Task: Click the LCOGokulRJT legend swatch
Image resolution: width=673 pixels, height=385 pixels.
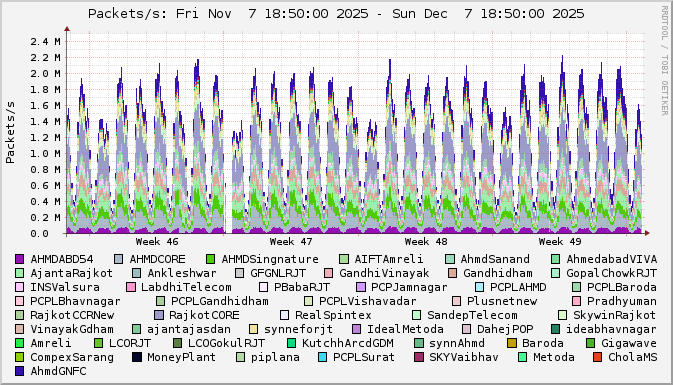Action: [177, 343]
